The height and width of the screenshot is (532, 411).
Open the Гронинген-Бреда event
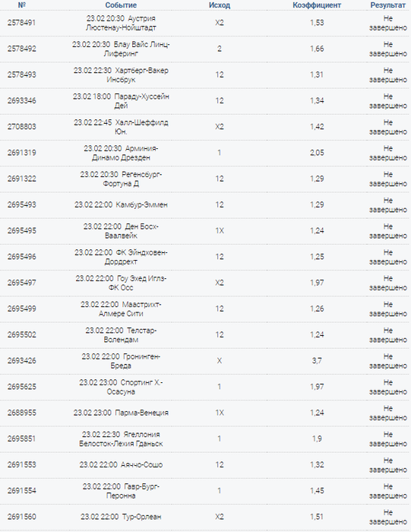[121, 361]
